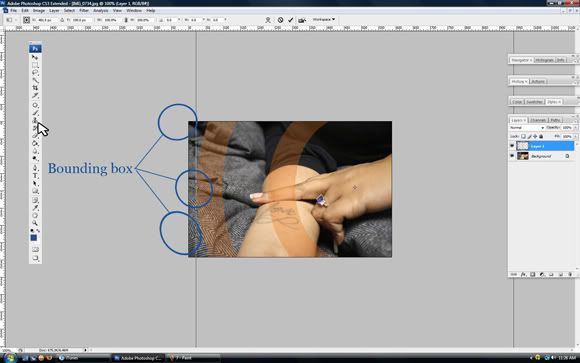Add a layer style with fx icon
The width and height of the screenshot is (580, 363).
523,274
